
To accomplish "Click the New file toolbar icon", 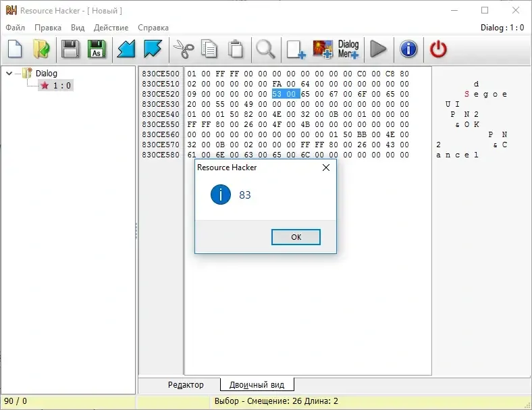I will (x=15, y=49).
